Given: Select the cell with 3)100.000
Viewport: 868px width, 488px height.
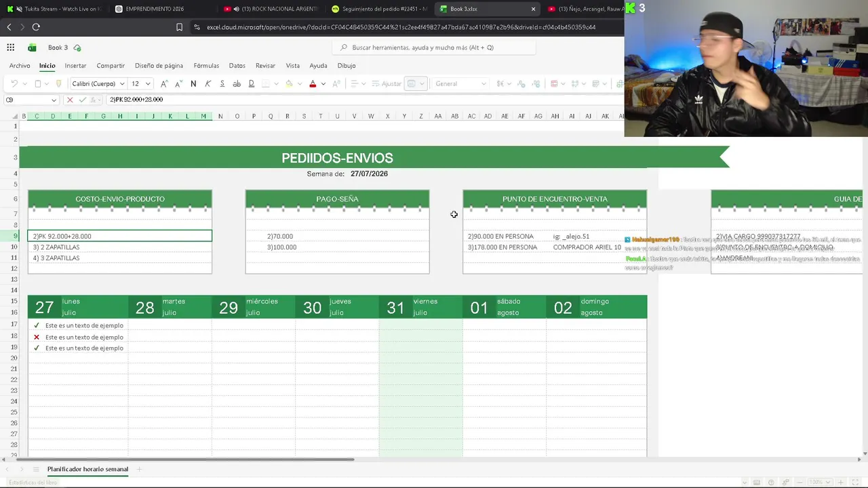Looking at the screenshot, I should [x=337, y=247].
